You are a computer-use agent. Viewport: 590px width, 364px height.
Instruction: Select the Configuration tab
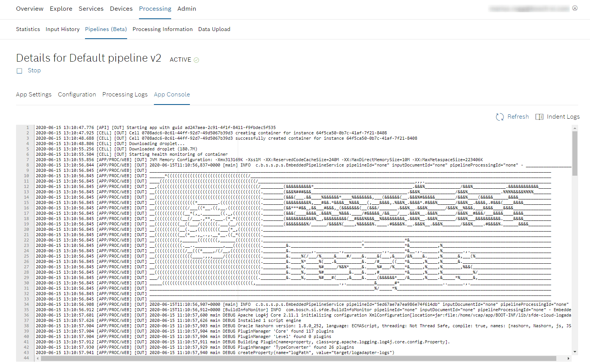[77, 95]
